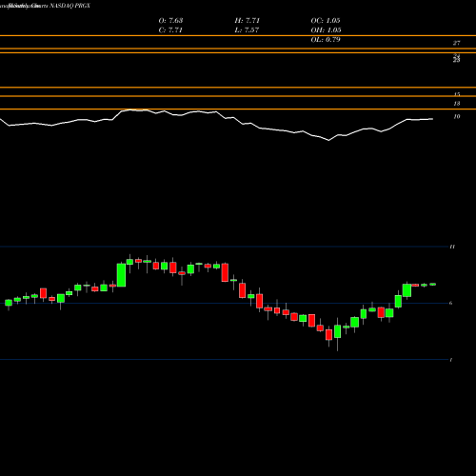Click the '27' upper axis label
The width and height of the screenshot is (476, 476).
click(x=457, y=43)
